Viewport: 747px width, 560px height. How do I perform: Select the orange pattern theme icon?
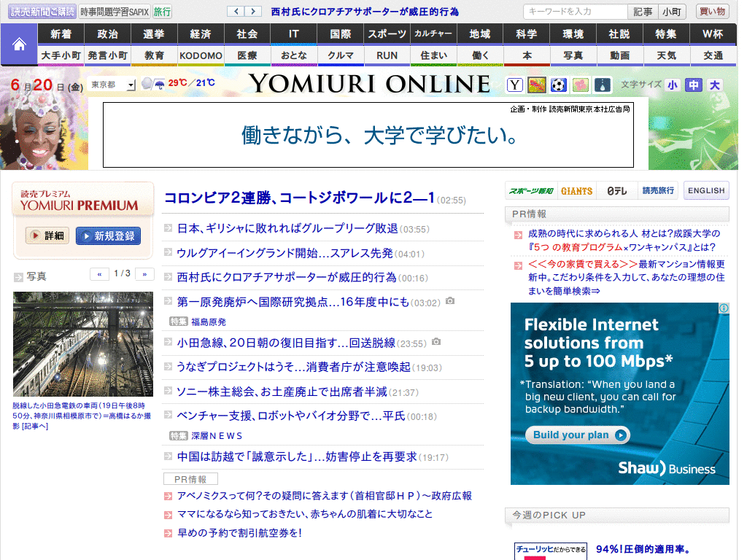[x=536, y=85]
